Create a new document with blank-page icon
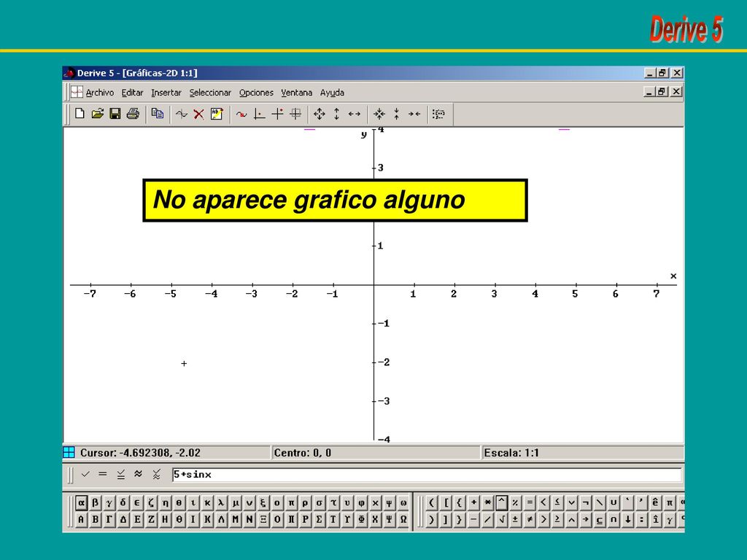The height and width of the screenshot is (560, 747). [80, 114]
